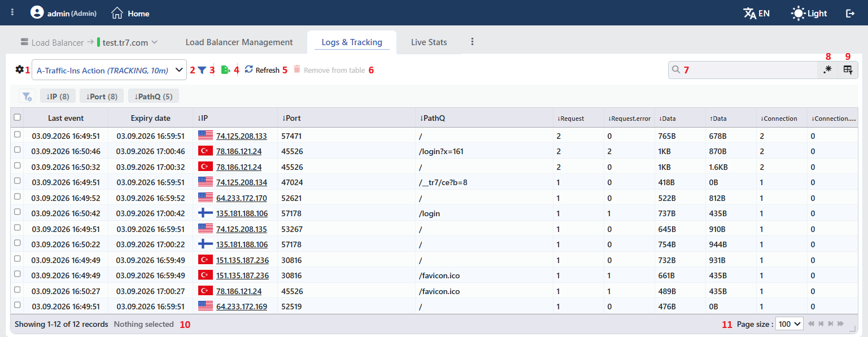
Task: Click Finland flag in /login row
Action: 206,213
